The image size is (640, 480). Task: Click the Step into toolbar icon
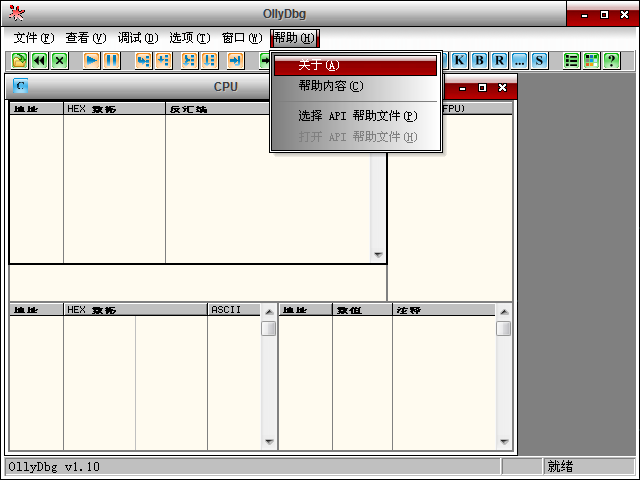[143, 61]
